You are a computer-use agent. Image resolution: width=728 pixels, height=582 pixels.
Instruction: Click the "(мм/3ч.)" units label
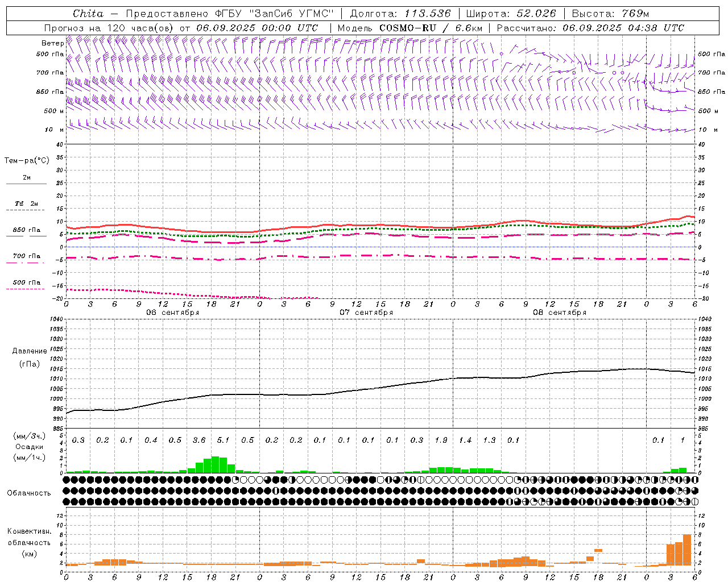point(29,436)
